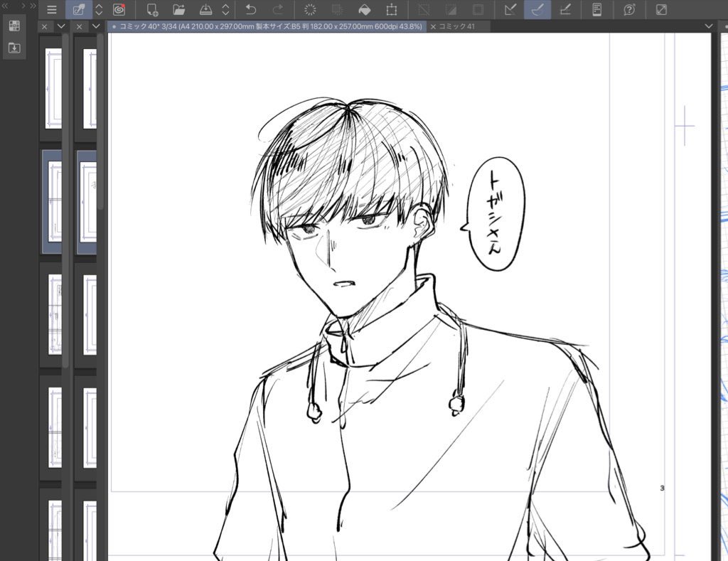Redo the action
Image resolution: width=728 pixels, height=561 pixels.
(278, 10)
